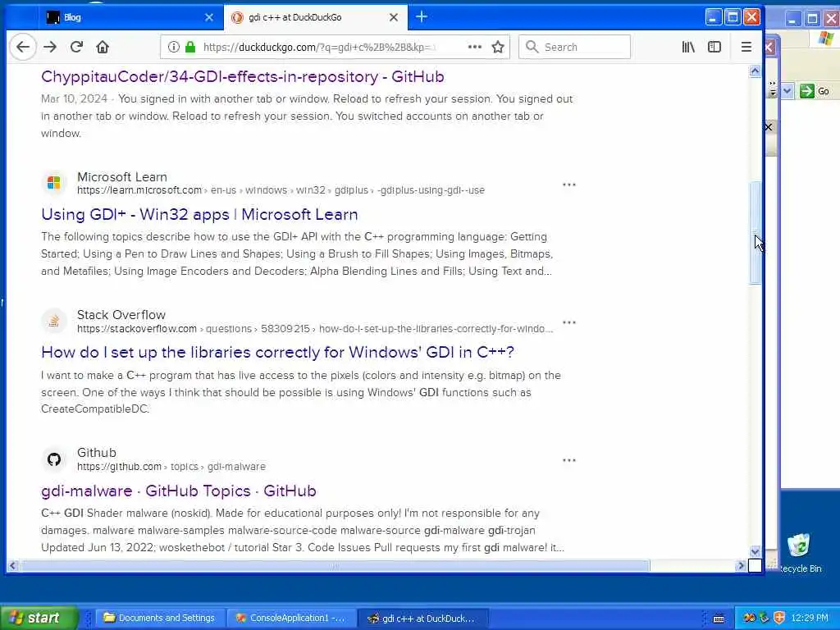The width and height of the screenshot is (840, 630).
Task: Click the Recycle Bin desktop icon
Action: (x=800, y=554)
